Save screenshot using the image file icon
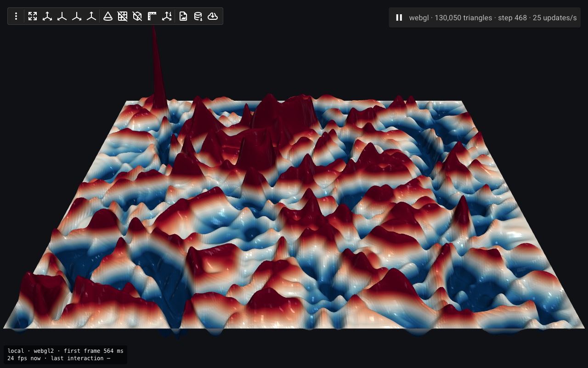This screenshot has height=368, width=588. click(183, 16)
